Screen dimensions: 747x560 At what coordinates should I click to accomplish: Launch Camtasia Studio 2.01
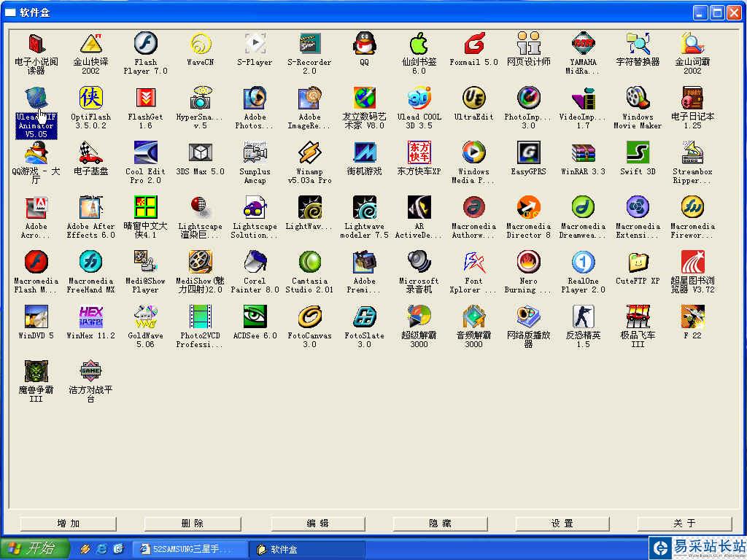[309, 262]
